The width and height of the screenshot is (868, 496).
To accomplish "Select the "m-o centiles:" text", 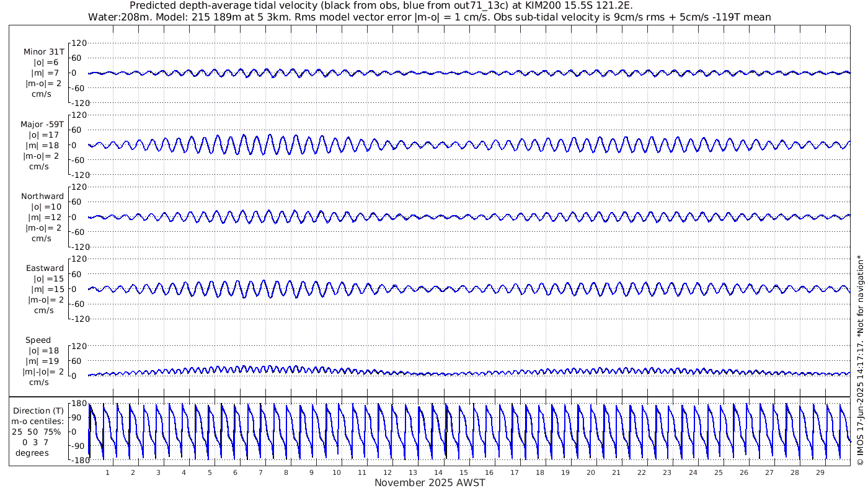I will tap(38, 422).
